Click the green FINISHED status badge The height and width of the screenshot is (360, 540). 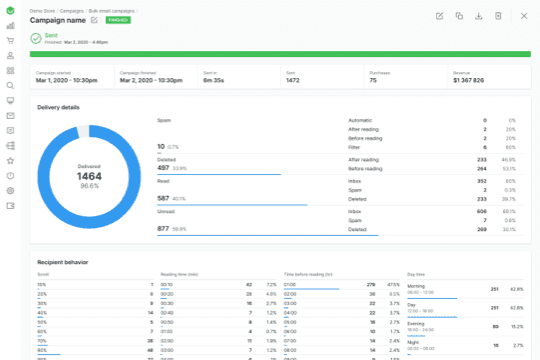pos(118,20)
